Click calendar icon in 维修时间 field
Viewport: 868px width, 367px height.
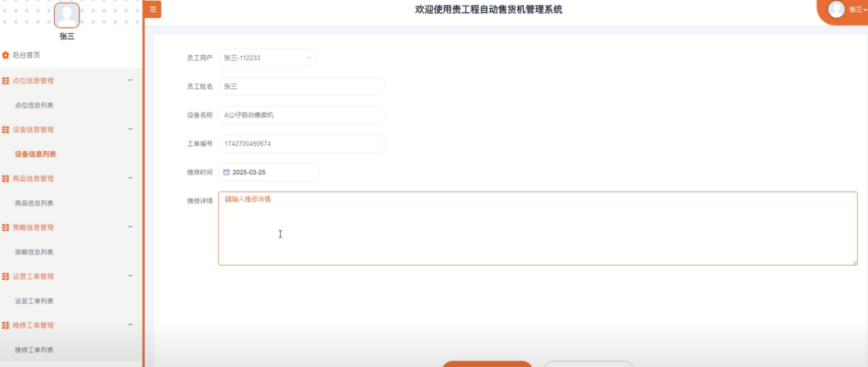227,172
